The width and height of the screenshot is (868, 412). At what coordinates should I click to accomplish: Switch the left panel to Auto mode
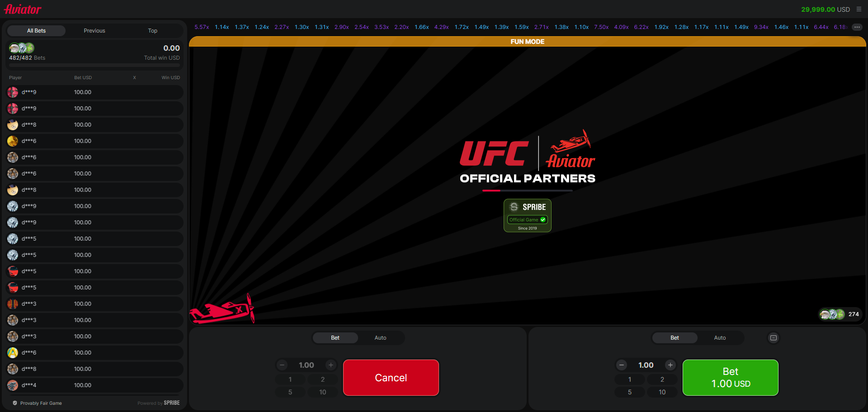[381, 338]
